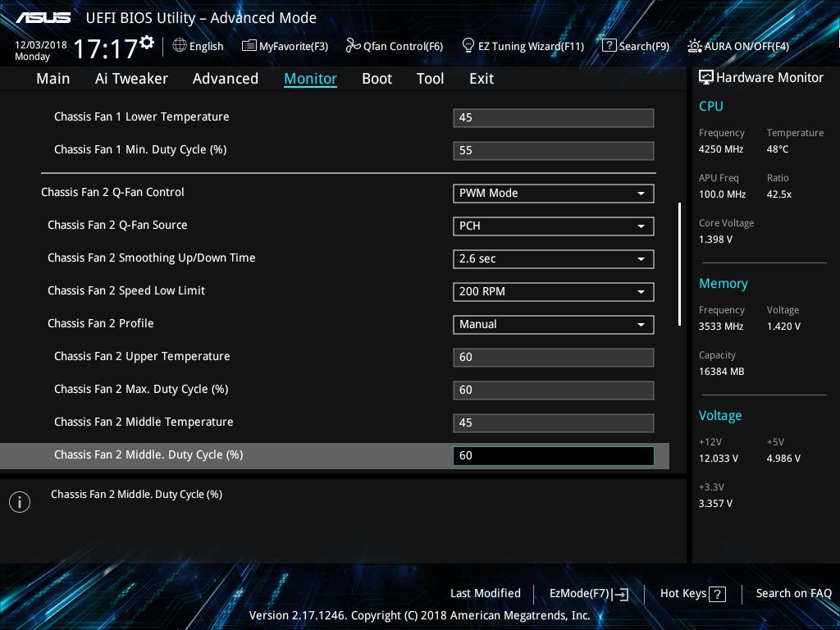
Task: Click the 12/03/2018 date text
Action: click(x=41, y=45)
